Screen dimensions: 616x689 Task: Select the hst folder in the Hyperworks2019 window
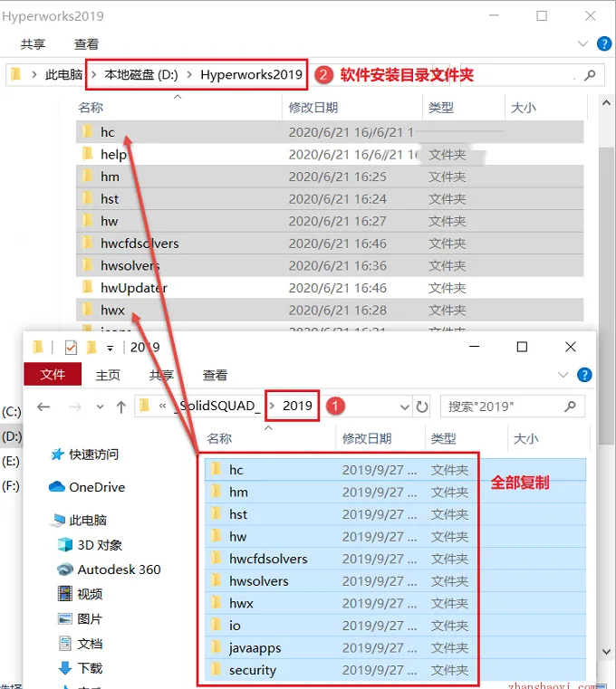330,199
